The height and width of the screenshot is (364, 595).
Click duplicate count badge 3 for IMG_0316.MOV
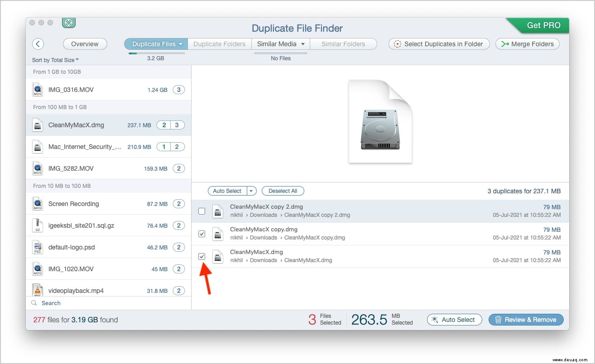178,90
